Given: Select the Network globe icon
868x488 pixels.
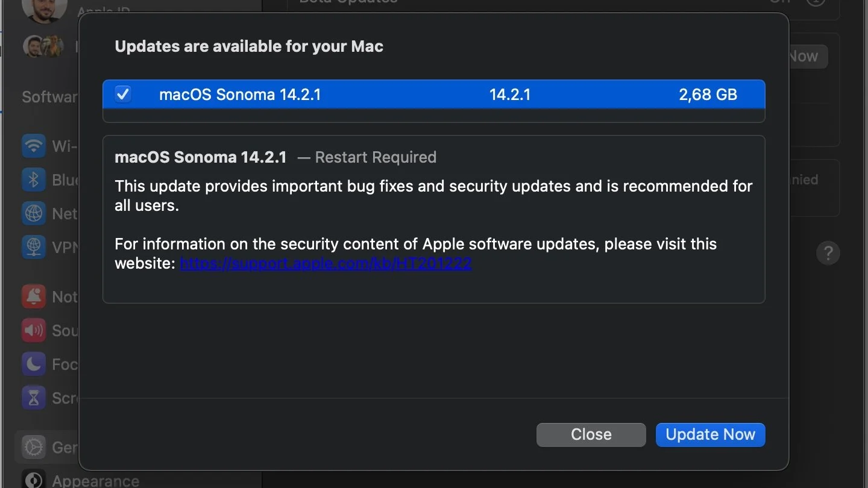Looking at the screenshot, I should coord(34,213).
